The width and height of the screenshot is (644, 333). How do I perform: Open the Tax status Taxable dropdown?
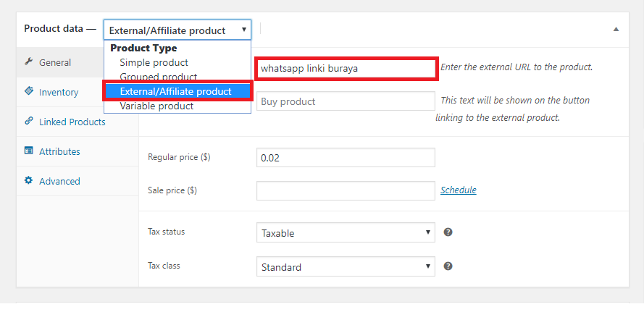coord(346,233)
